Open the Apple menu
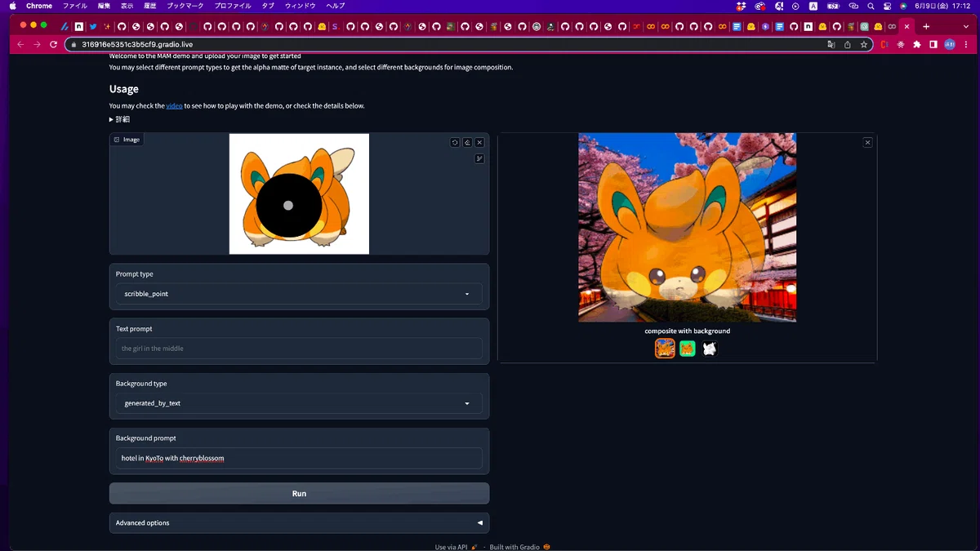 pyautogui.click(x=12, y=6)
